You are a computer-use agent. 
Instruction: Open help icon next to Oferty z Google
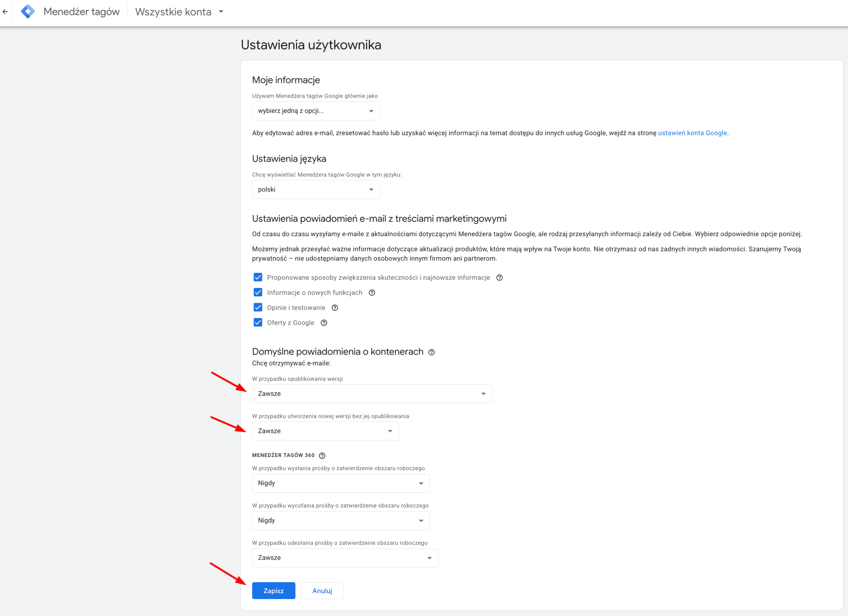coord(324,323)
